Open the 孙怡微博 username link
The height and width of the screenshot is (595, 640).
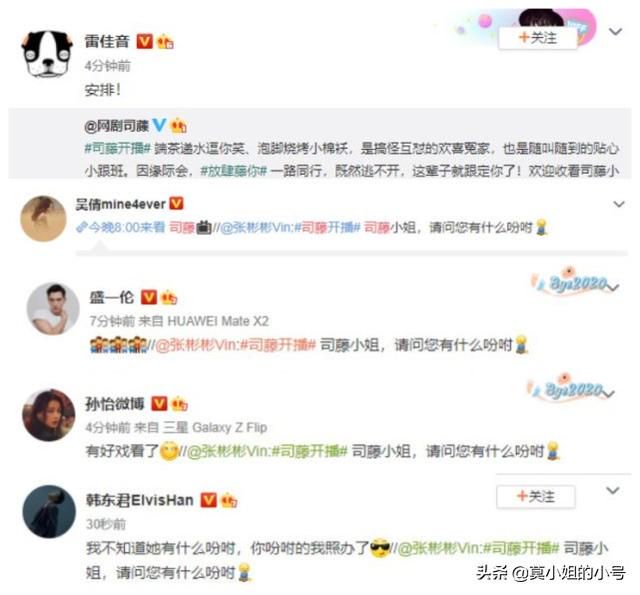coord(115,404)
